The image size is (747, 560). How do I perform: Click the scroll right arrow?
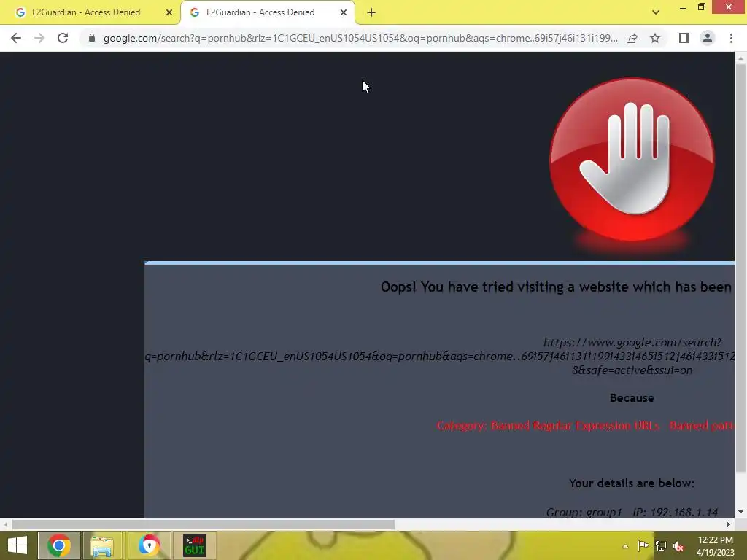729,525
